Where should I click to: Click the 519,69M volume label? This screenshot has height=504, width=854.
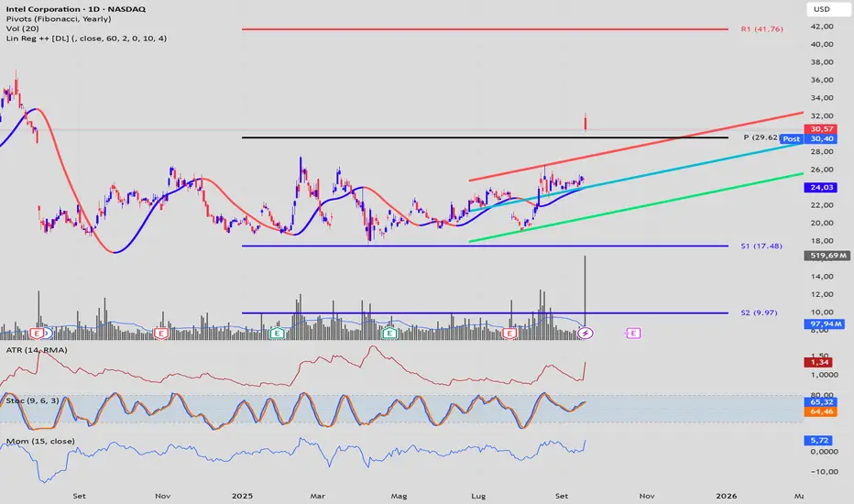click(827, 256)
